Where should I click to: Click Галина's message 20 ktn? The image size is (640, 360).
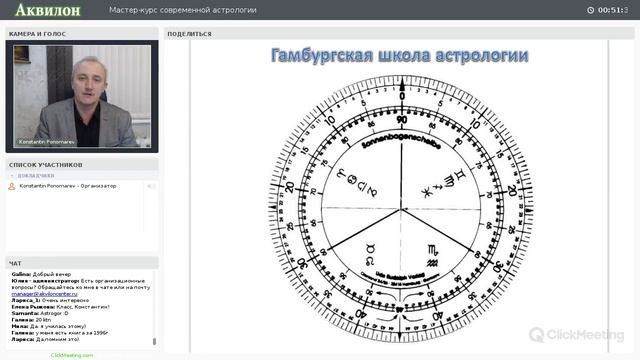(x=31, y=320)
